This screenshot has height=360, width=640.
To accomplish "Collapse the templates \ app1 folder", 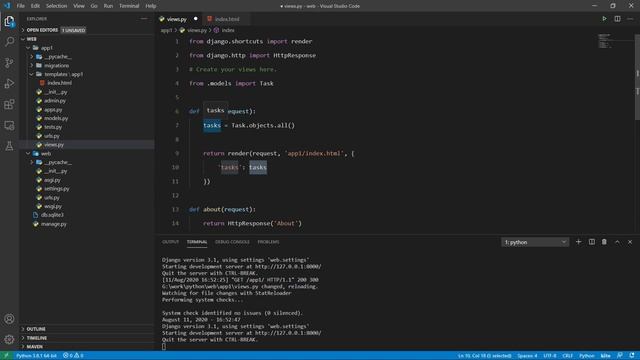I will click(63, 74).
